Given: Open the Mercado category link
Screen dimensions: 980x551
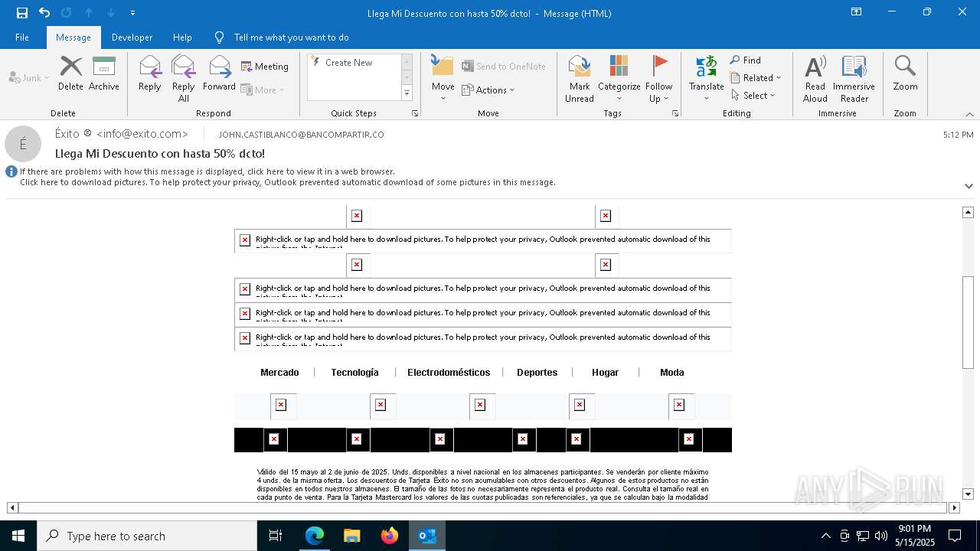Looking at the screenshot, I should [279, 372].
